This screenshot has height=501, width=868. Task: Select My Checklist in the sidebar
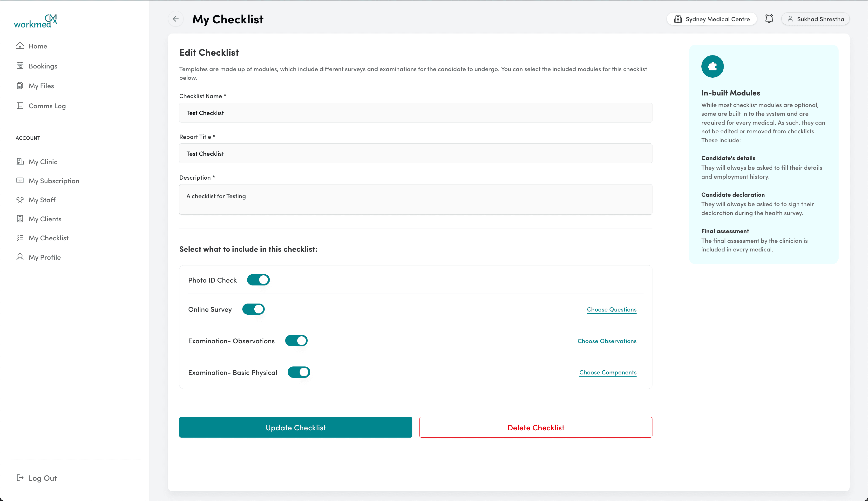(48, 237)
